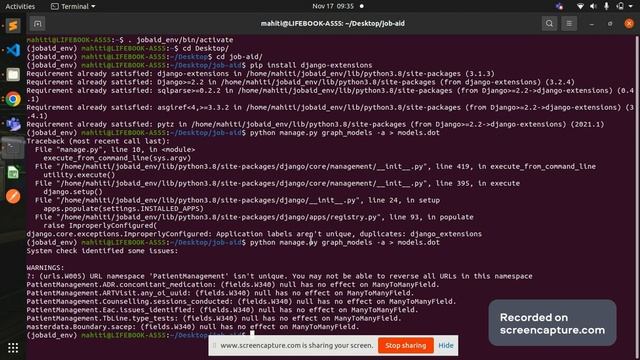Close the terminal window

tap(629, 24)
